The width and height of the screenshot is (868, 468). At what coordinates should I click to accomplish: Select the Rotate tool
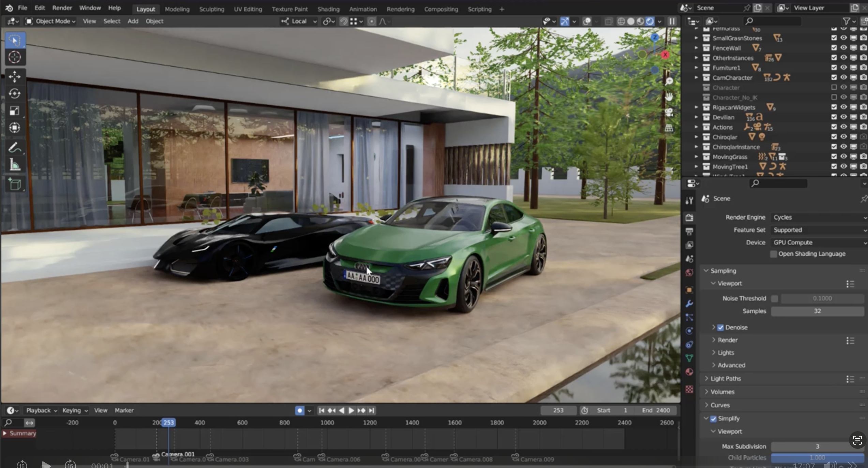pos(14,93)
